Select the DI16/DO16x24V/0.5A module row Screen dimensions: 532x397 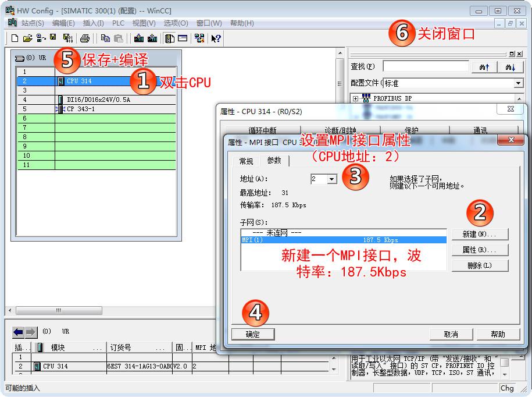pyautogui.click(x=97, y=100)
